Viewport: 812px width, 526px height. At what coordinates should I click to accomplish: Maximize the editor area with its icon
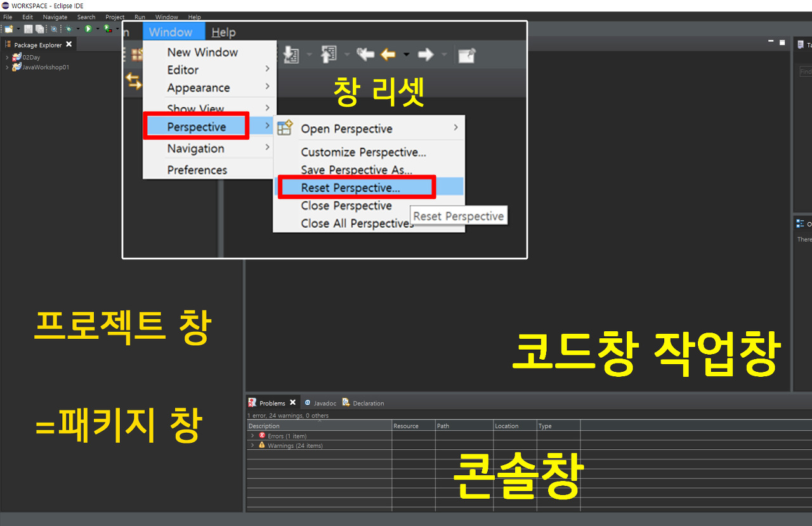point(782,43)
